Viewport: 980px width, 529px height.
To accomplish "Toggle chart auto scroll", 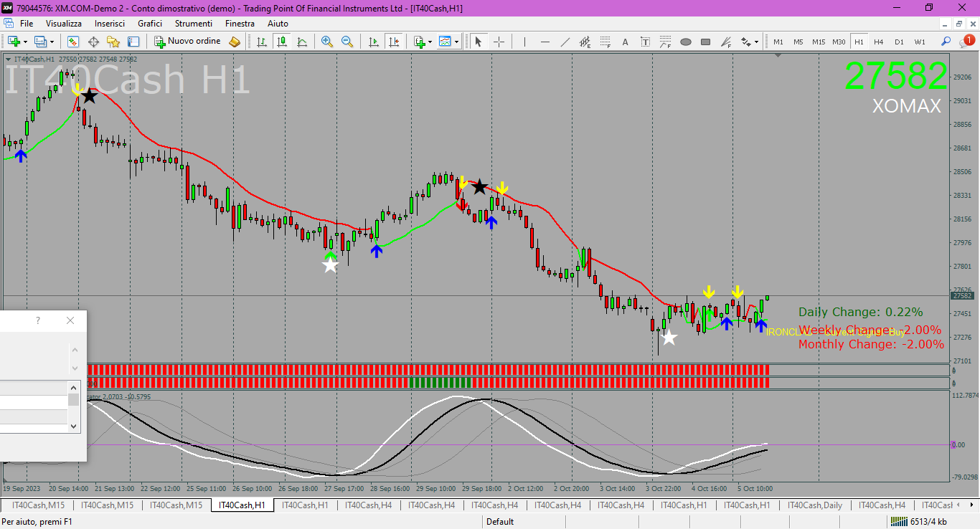I will tap(373, 42).
